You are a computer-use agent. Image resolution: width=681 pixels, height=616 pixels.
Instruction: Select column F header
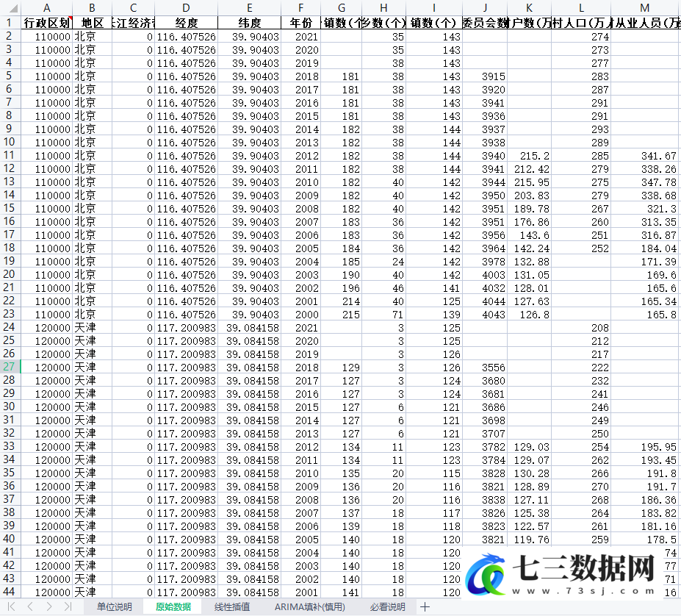coord(300,8)
